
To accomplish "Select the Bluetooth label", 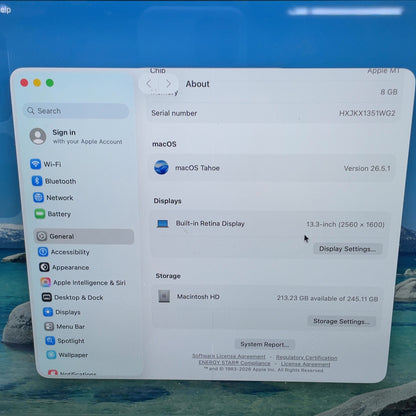I will tap(60, 181).
